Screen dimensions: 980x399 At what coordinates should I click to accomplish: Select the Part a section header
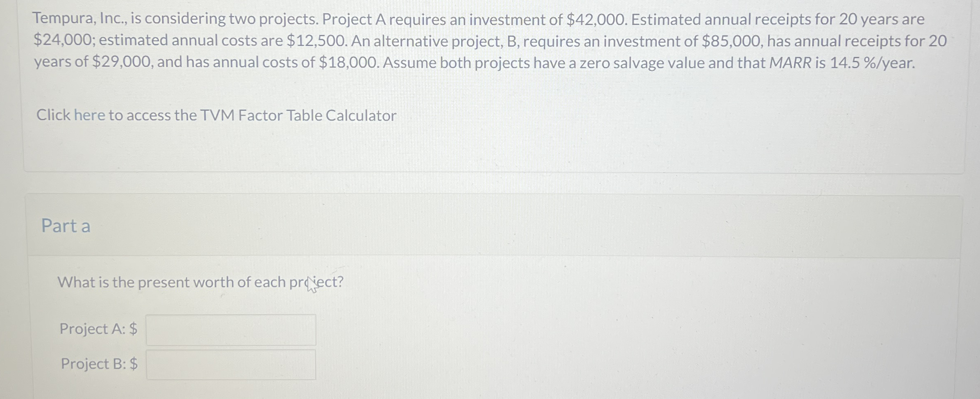[x=65, y=226]
